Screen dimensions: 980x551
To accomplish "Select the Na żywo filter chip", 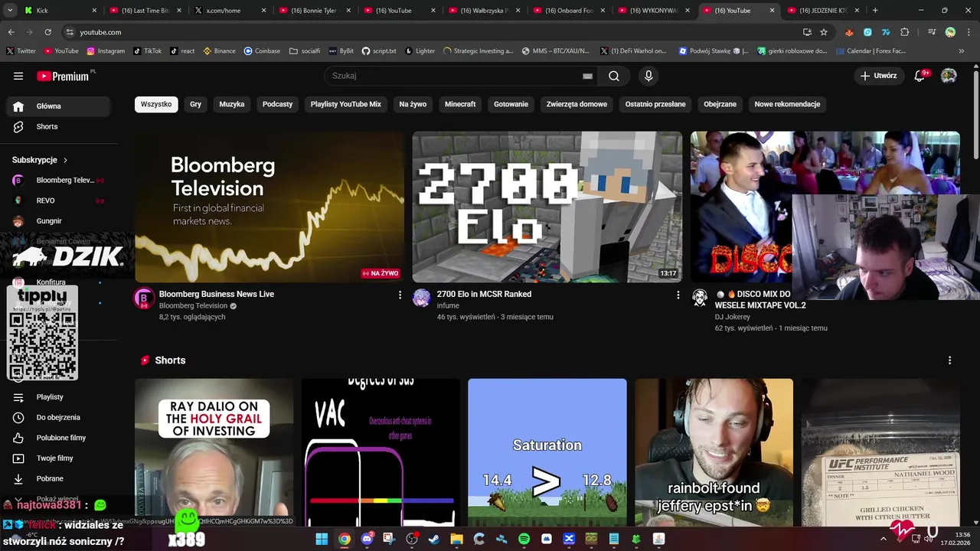I will tap(413, 104).
